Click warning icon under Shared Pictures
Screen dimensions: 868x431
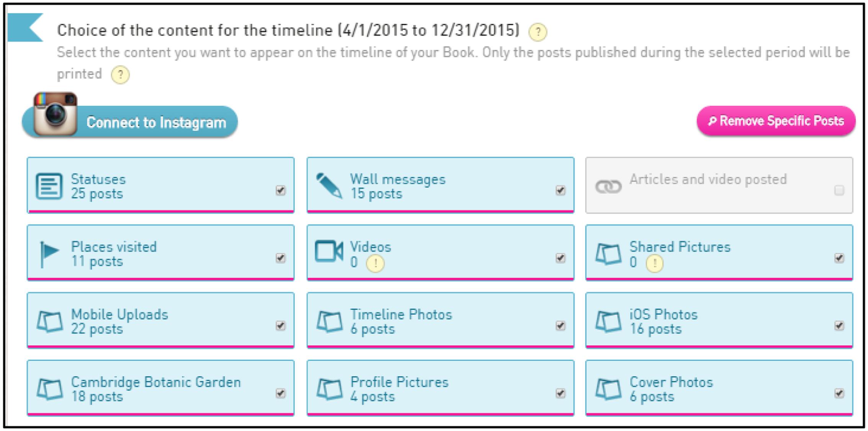coord(654,263)
